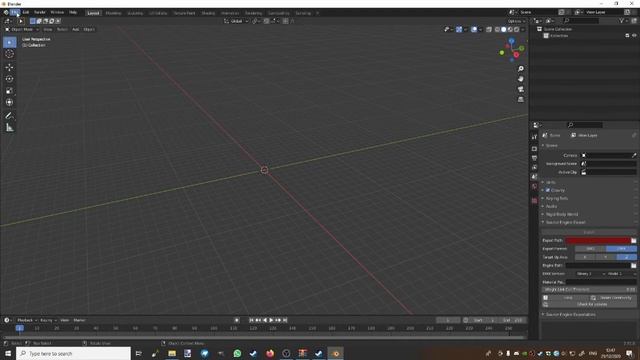This screenshot has width=640, height=360.
Task: Toggle the Gravity checkbox
Action: pyautogui.click(x=548, y=190)
